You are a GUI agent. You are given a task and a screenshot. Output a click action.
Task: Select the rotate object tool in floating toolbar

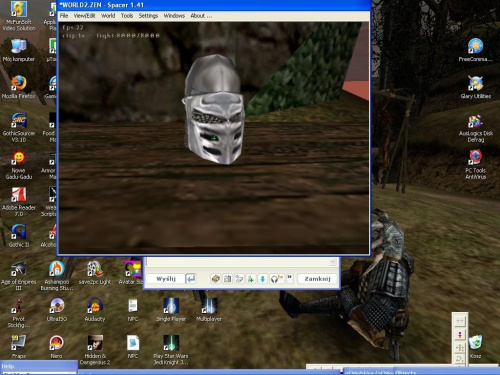click(x=460, y=359)
